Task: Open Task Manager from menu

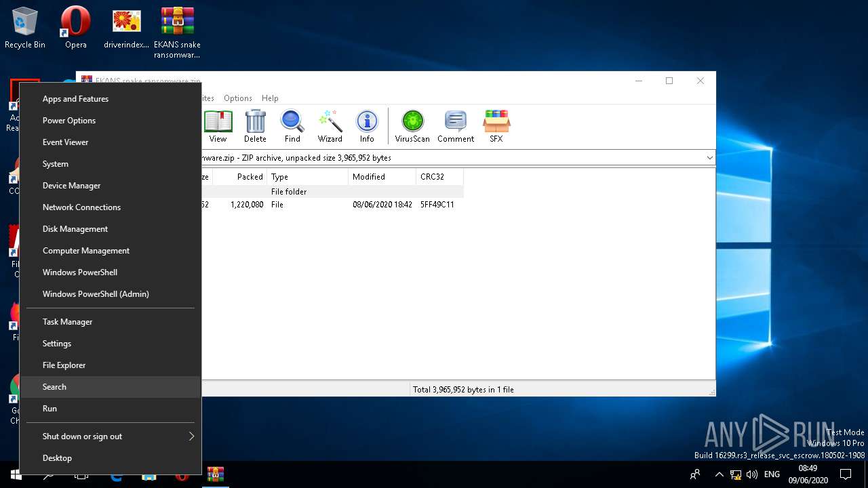Action: pos(111,322)
